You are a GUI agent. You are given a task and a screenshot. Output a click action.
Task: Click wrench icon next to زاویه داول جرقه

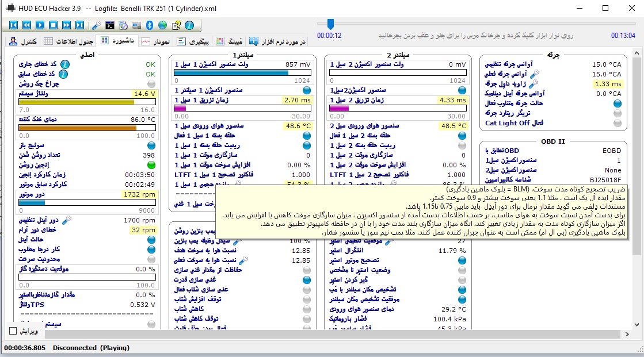[x=533, y=84]
